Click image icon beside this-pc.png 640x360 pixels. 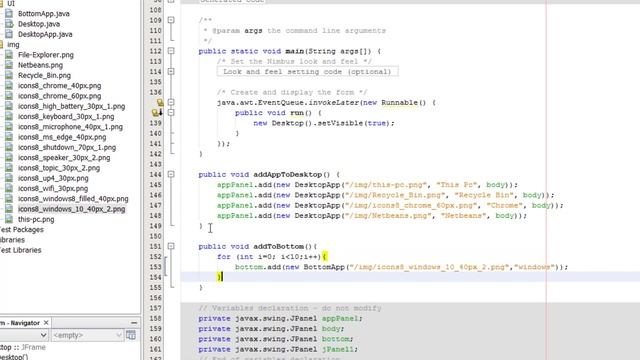pyautogui.click(x=9, y=219)
